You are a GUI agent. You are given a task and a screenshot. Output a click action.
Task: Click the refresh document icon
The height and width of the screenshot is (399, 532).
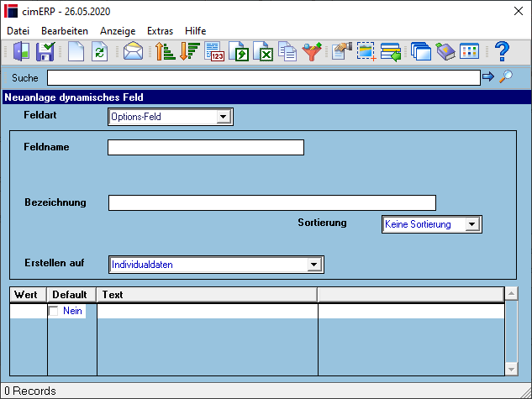coord(100,51)
